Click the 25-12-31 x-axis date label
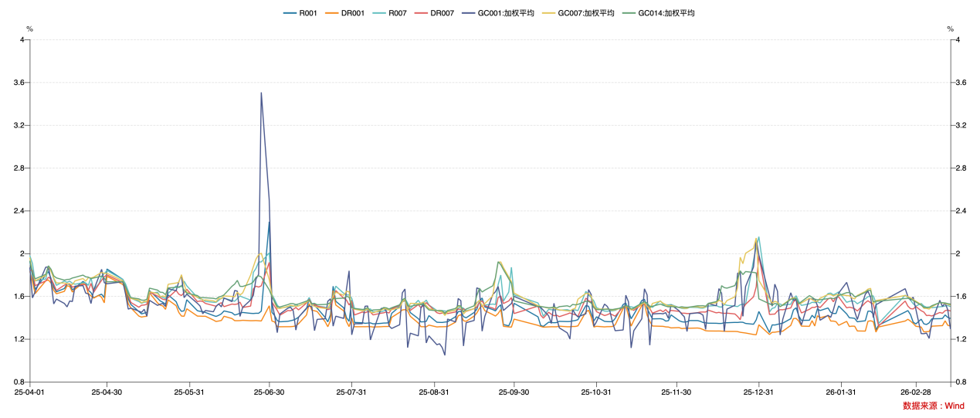Viewport: 980px width, 418px height. (x=758, y=392)
